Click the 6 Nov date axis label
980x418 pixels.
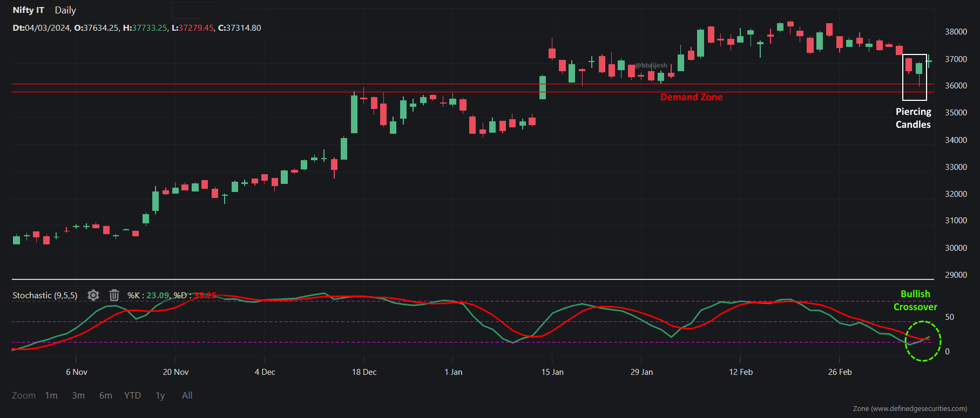[x=77, y=372]
